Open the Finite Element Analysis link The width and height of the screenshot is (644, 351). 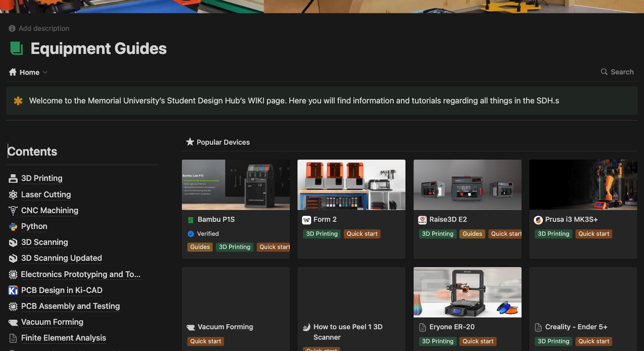pyautogui.click(x=63, y=338)
